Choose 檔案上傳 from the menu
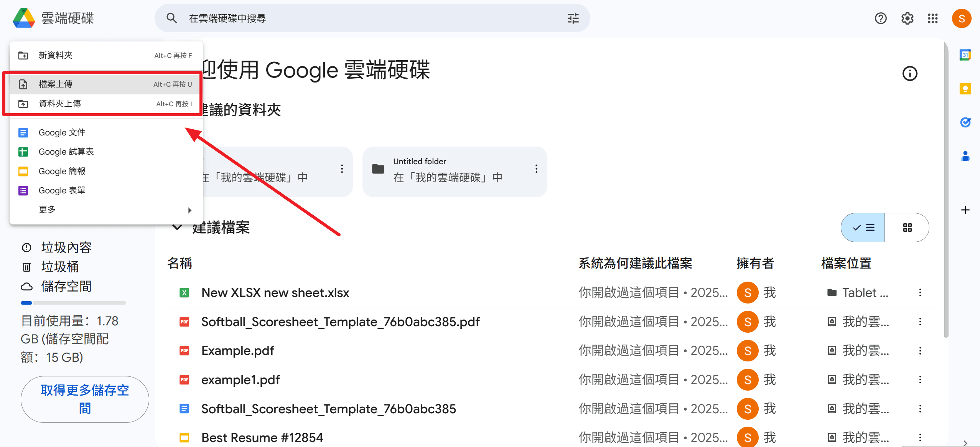The height and width of the screenshot is (447, 980). point(106,84)
